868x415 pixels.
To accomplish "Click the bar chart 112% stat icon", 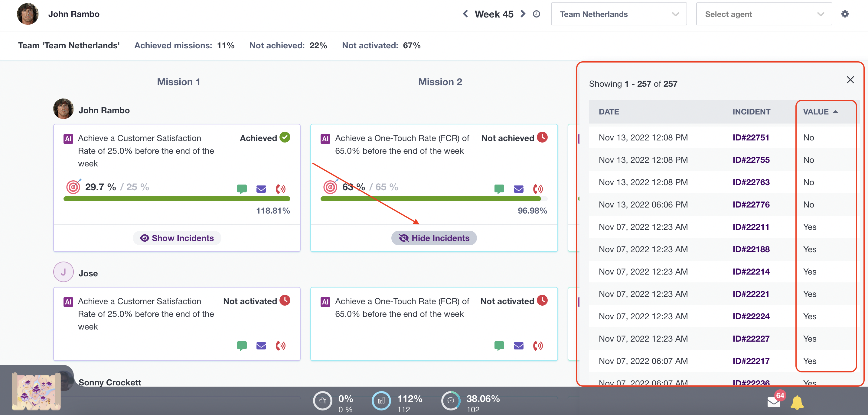I will coord(381,401).
